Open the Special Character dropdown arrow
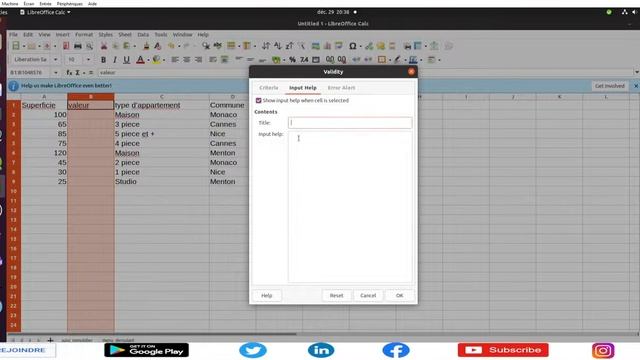Viewport: 640px width, 360px height. tap(361, 47)
